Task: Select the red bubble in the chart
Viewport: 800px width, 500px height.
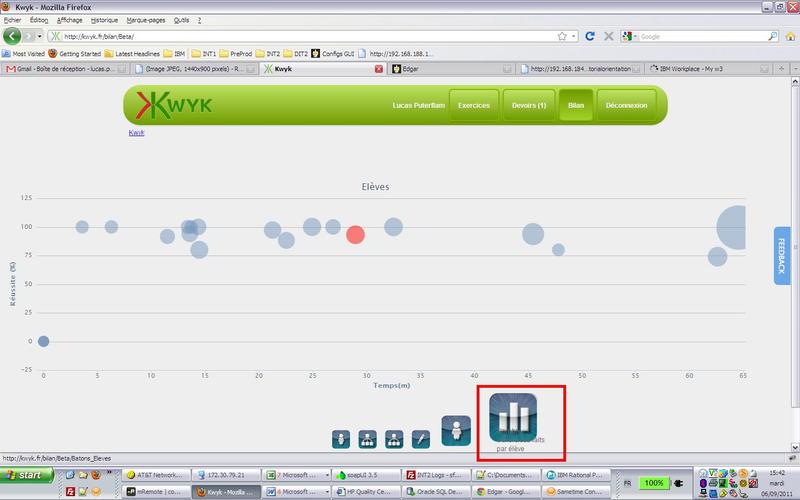Action: coord(355,235)
